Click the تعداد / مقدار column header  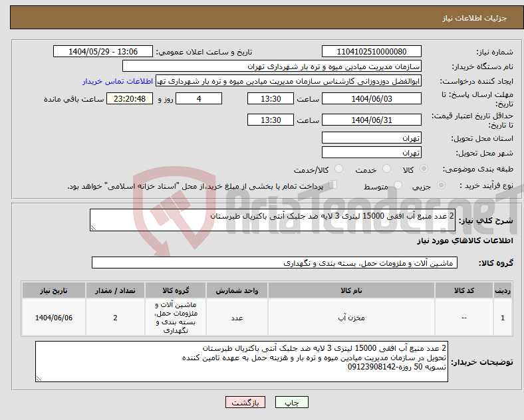(115, 290)
